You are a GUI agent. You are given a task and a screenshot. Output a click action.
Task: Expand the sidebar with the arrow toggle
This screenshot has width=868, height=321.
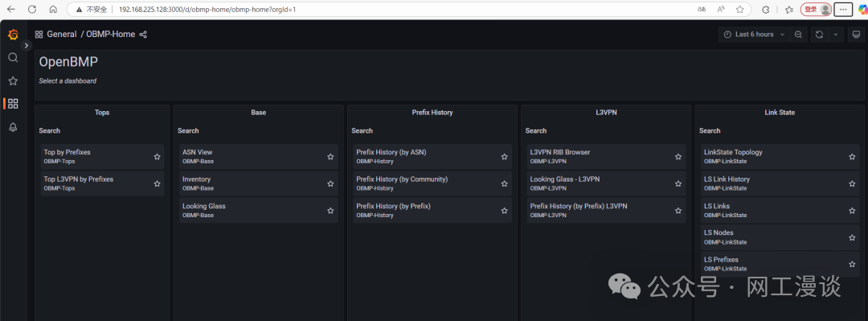pyautogui.click(x=26, y=46)
